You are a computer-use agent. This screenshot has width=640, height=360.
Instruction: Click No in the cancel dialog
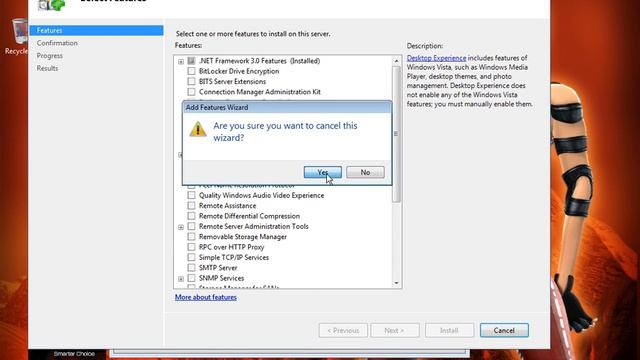(365, 172)
